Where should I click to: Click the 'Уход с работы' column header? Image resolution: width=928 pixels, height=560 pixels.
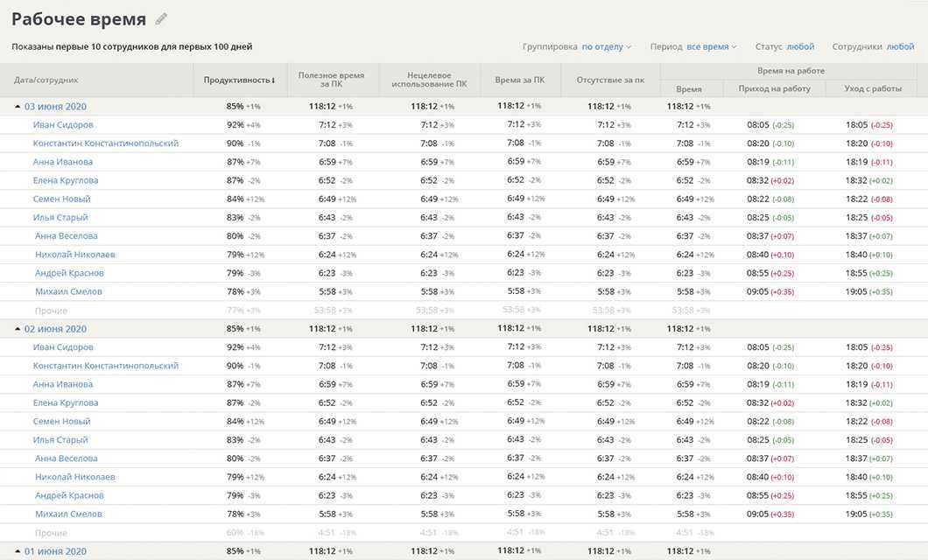873,88
